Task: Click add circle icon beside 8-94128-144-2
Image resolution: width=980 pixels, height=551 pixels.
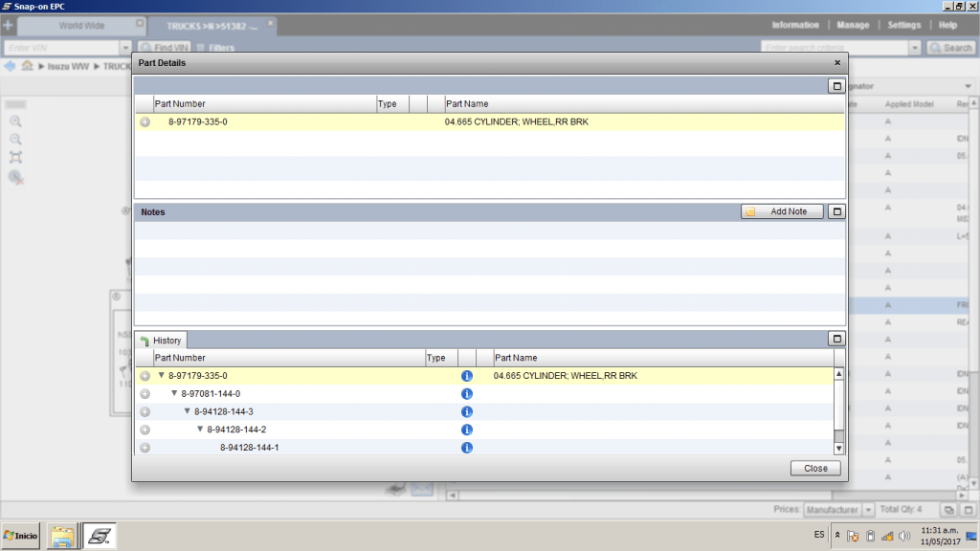Action: tap(145, 430)
